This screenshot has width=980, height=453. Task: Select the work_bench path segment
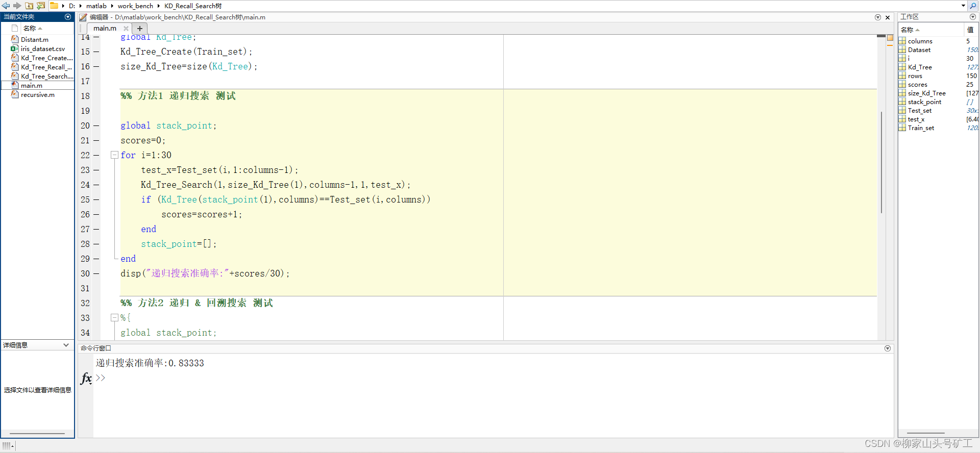click(135, 6)
